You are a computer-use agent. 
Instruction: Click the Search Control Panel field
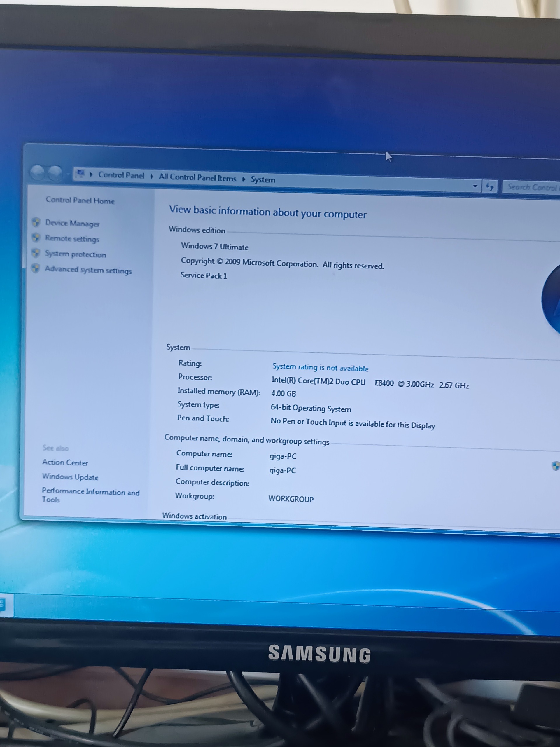(x=531, y=187)
